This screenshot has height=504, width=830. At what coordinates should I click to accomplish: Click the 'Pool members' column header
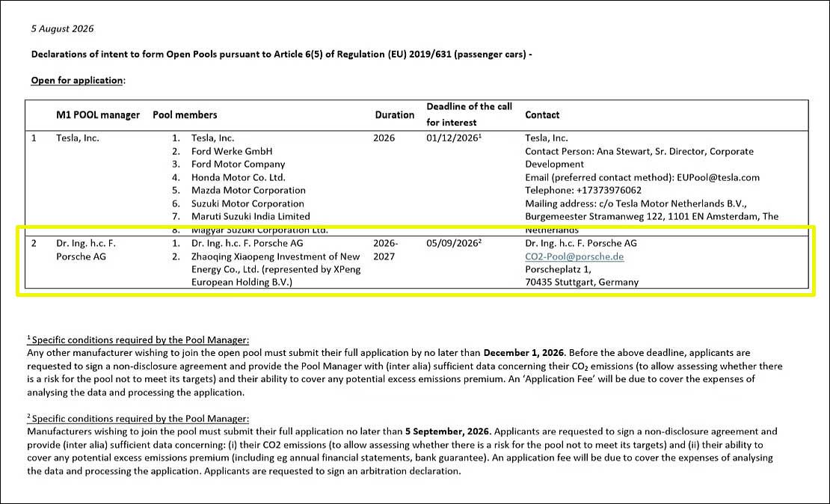(185, 115)
